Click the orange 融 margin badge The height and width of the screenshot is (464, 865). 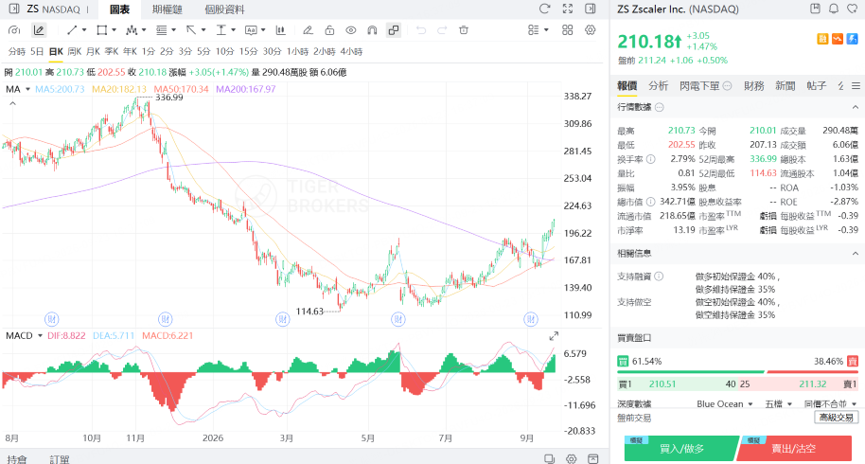[x=823, y=39]
